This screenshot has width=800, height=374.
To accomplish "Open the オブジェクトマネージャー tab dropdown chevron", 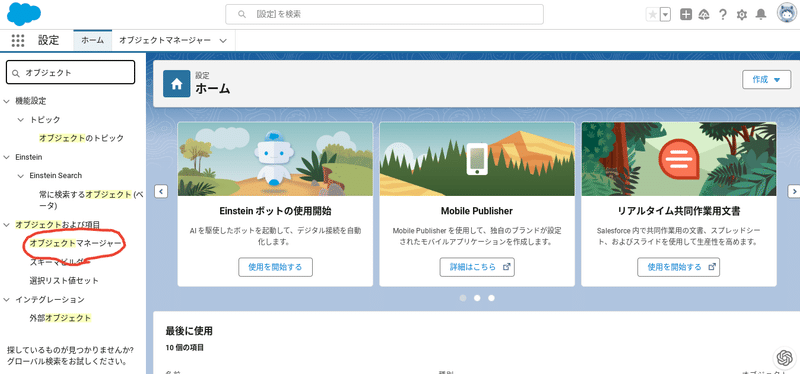I will pos(223,41).
